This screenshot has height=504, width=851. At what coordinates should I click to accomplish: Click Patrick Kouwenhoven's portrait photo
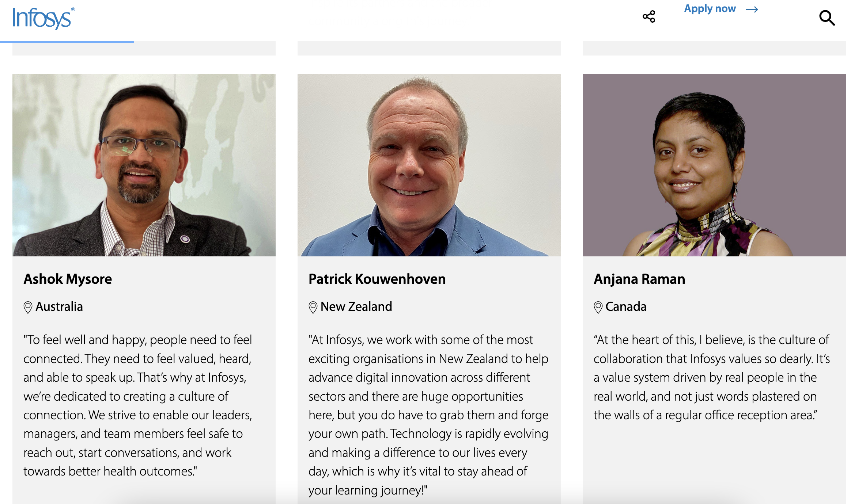coord(429,164)
